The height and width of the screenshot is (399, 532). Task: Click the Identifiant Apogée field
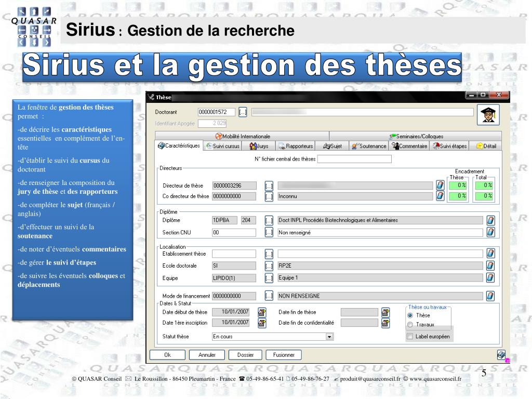point(212,123)
